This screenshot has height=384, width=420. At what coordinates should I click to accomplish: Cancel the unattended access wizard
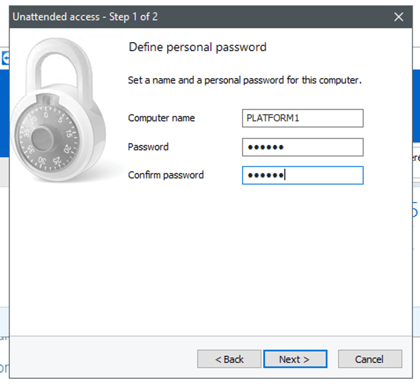(370, 359)
